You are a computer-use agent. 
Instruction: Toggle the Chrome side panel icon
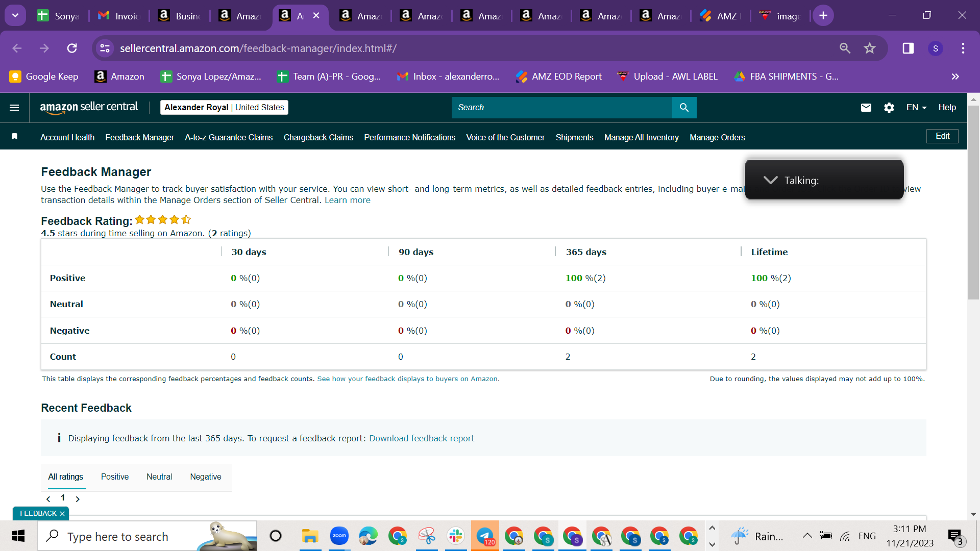908,48
